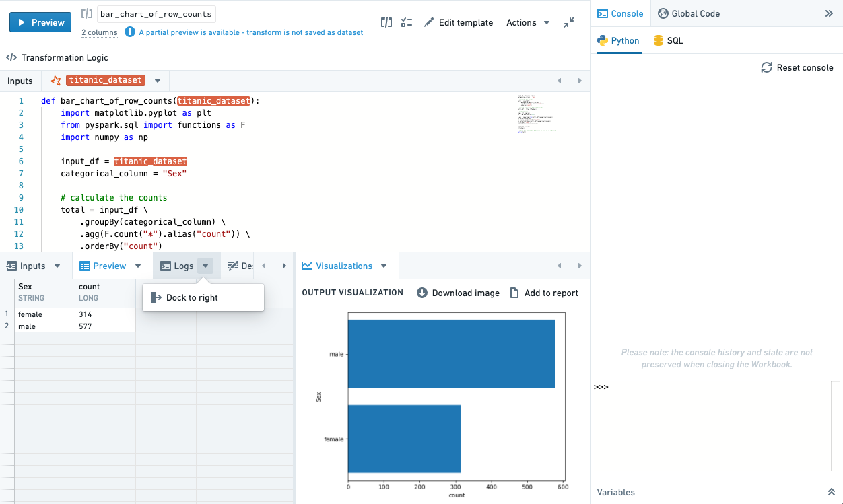The image size is (843, 504).
Task: Click the code minimap thumbnail
Action: pos(537,113)
